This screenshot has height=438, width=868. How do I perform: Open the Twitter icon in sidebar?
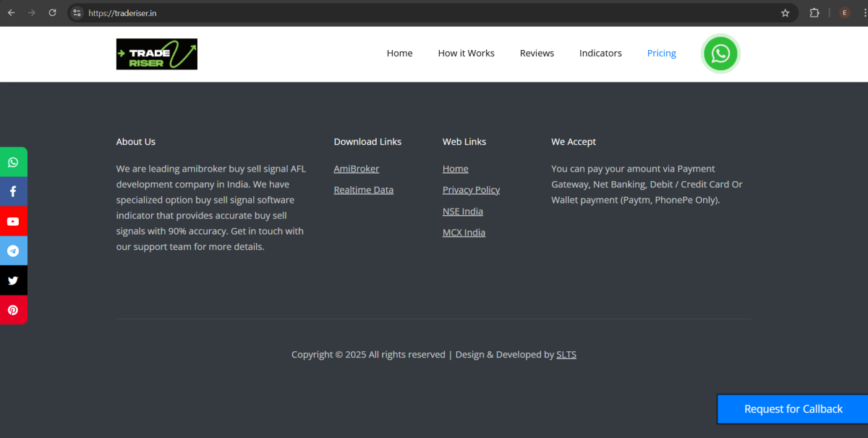point(14,280)
